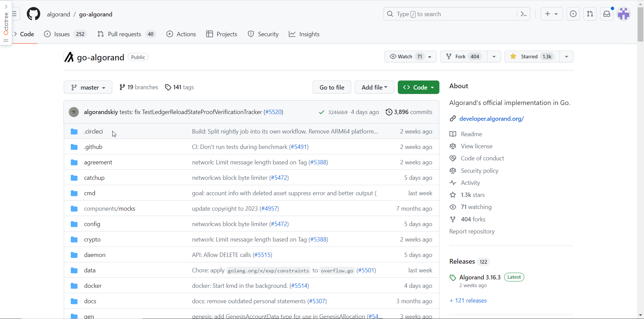Go to the algorand owner link

click(58, 14)
